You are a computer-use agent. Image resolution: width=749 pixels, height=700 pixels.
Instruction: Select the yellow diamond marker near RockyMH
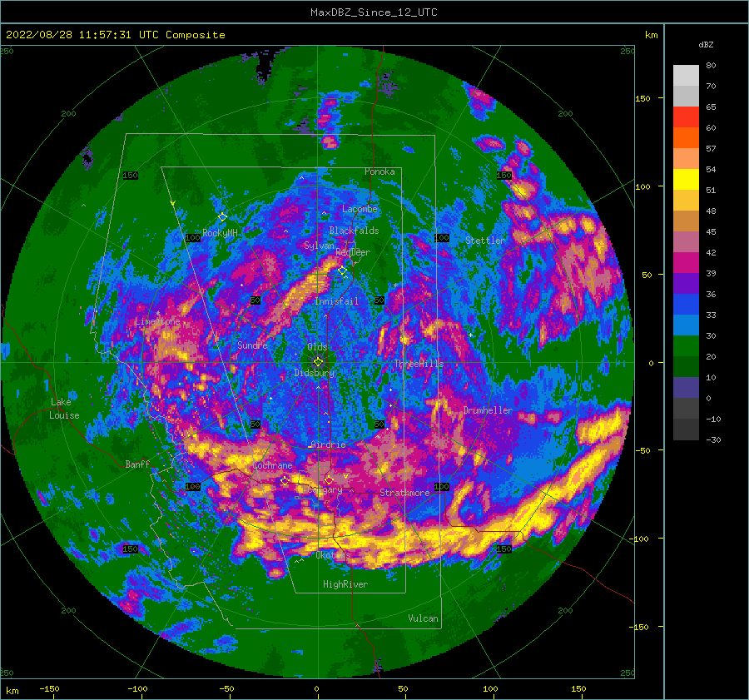222,217
